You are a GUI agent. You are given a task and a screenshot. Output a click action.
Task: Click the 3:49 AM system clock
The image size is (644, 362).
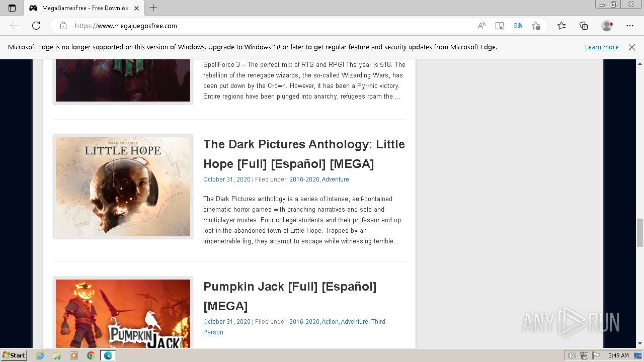[618, 355]
